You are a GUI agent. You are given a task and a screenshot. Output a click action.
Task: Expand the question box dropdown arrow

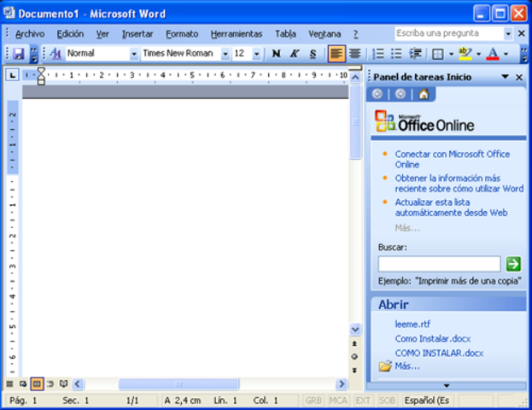tap(508, 33)
